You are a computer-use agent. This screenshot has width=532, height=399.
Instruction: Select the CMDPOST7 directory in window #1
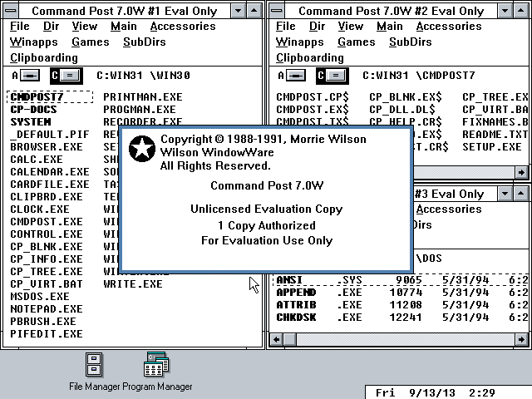point(50,97)
